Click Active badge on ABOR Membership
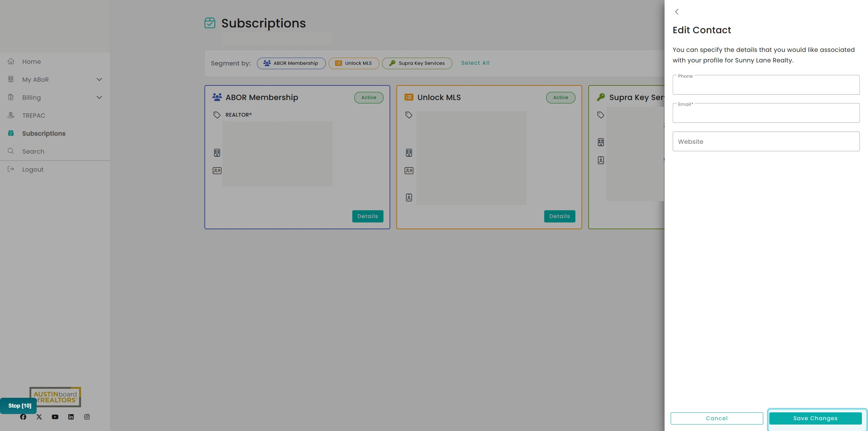868x431 pixels. (x=369, y=98)
